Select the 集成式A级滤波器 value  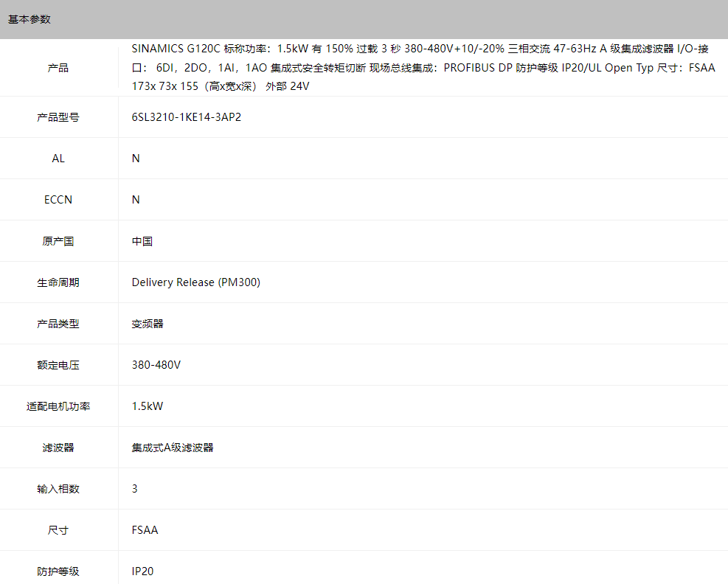[x=173, y=448]
